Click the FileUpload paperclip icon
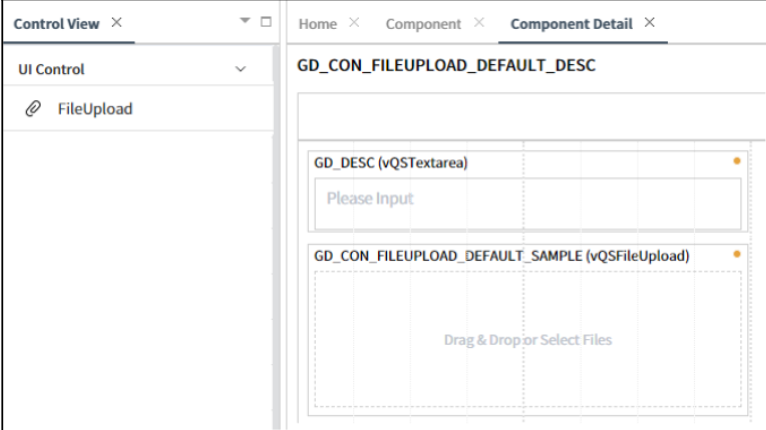The image size is (766, 430). (x=33, y=108)
